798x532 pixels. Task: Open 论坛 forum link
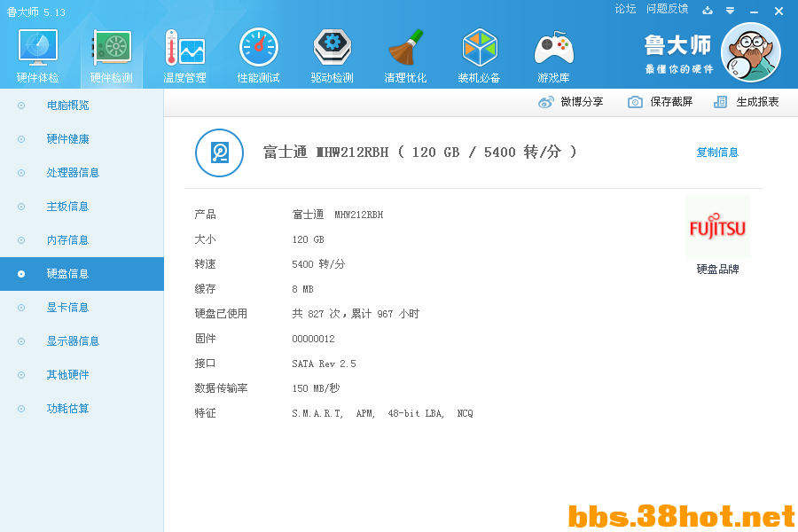tap(625, 9)
